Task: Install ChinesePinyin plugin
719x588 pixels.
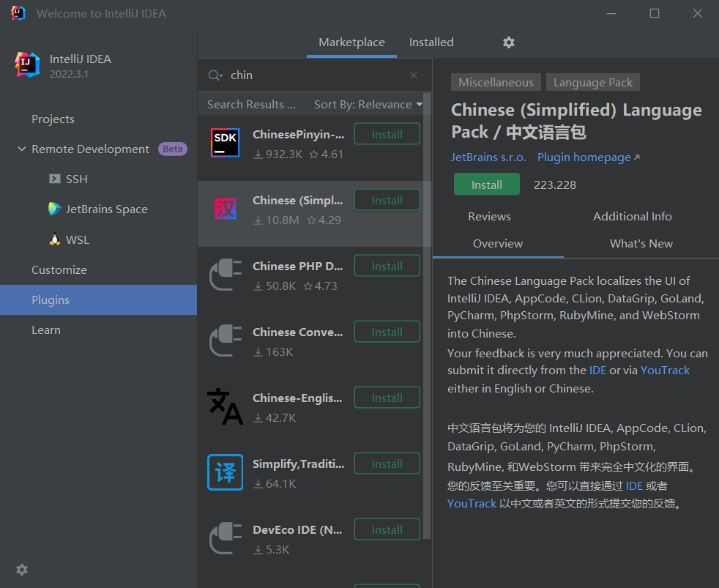Action: coord(387,134)
